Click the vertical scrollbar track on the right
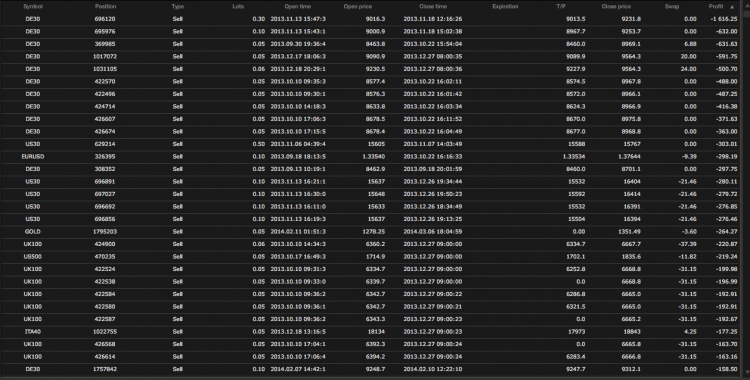The height and width of the screenshot is (380, 750). coord(747,191)
